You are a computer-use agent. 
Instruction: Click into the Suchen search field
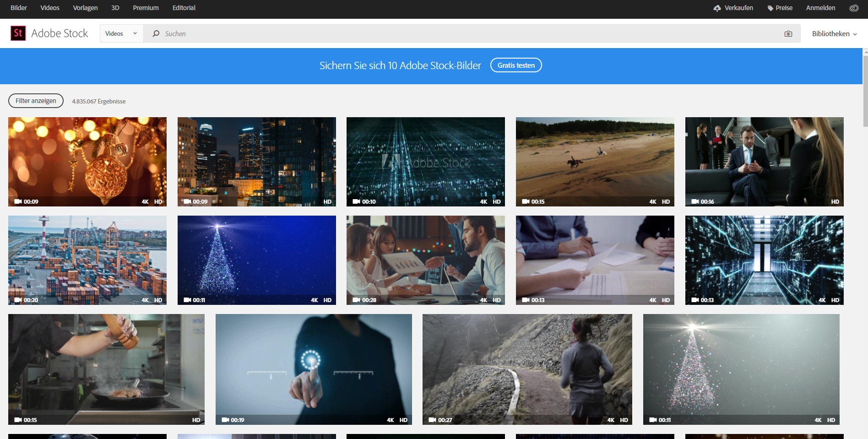pyautogui.click(x=472, y=33)
